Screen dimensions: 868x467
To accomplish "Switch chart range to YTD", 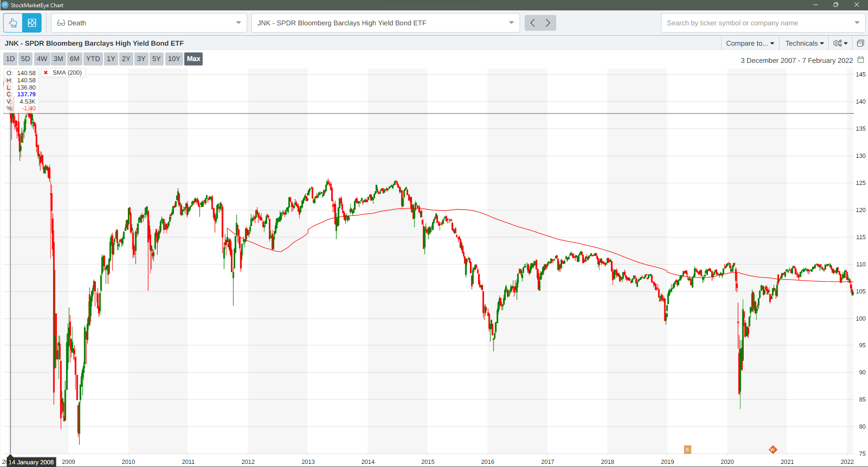I will [x=93, y=59].
